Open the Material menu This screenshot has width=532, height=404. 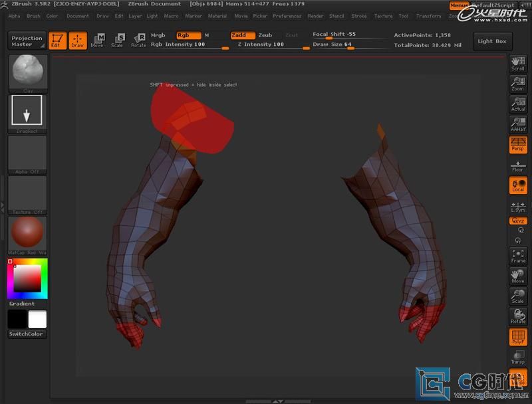pyautogui.click(x=217, y=16)
